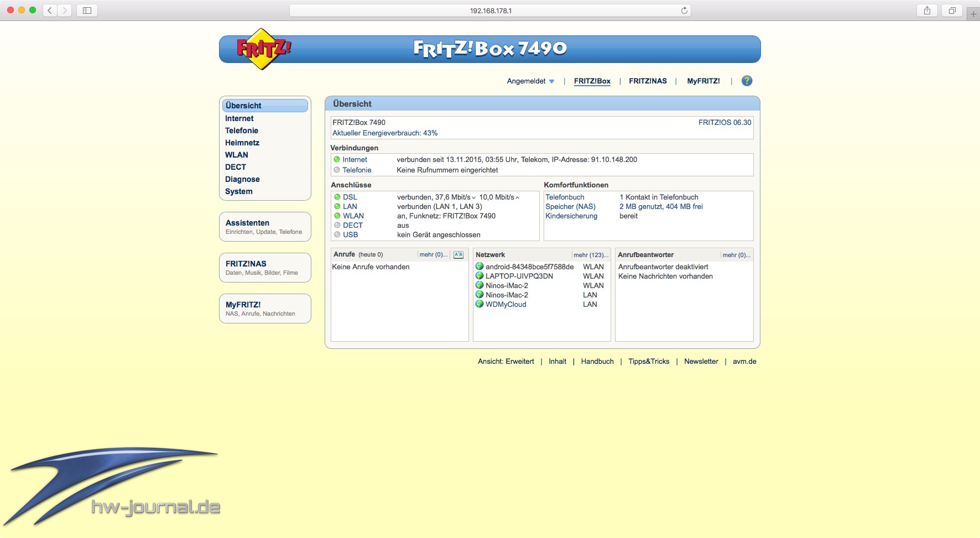Open Internet section in sidebar
980x538 pixels.
coord(239,118)
